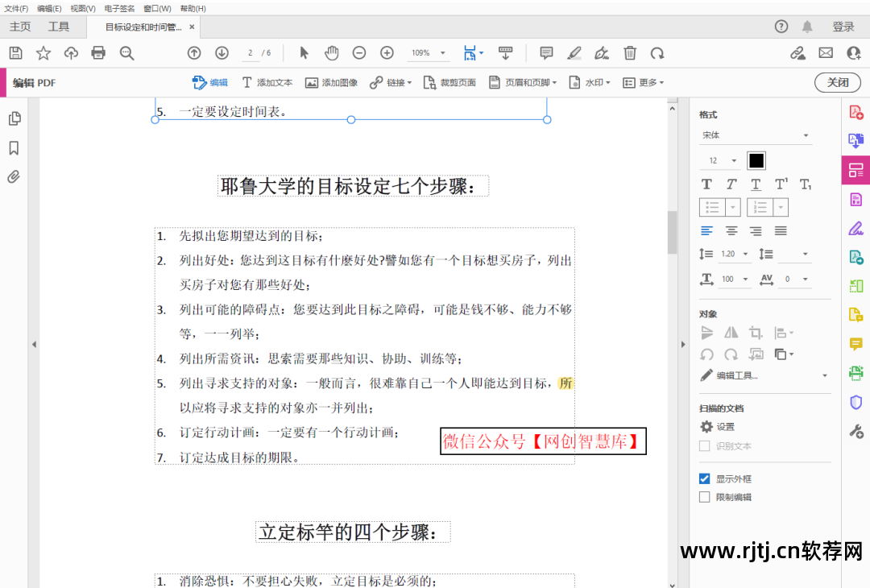Go to next page arrow
Image resolution: width=870 pixels, height=588 pixels.
click(x=222, y=53)
